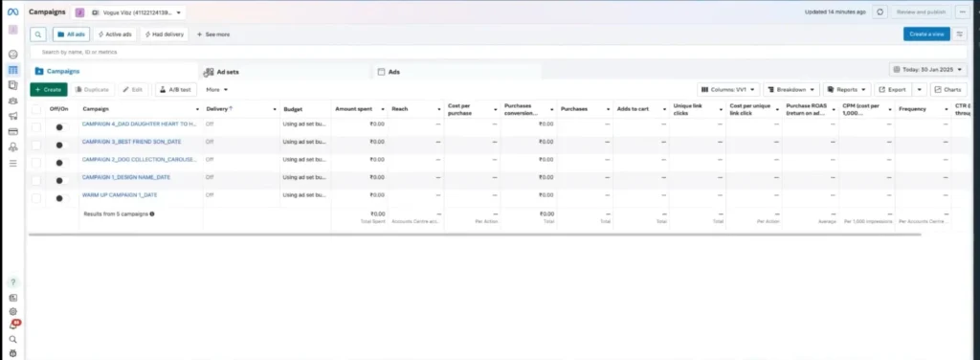Tick the select-all header checkbox
Image resolution: width=980 pixels, height=360 pixels.
36,109
